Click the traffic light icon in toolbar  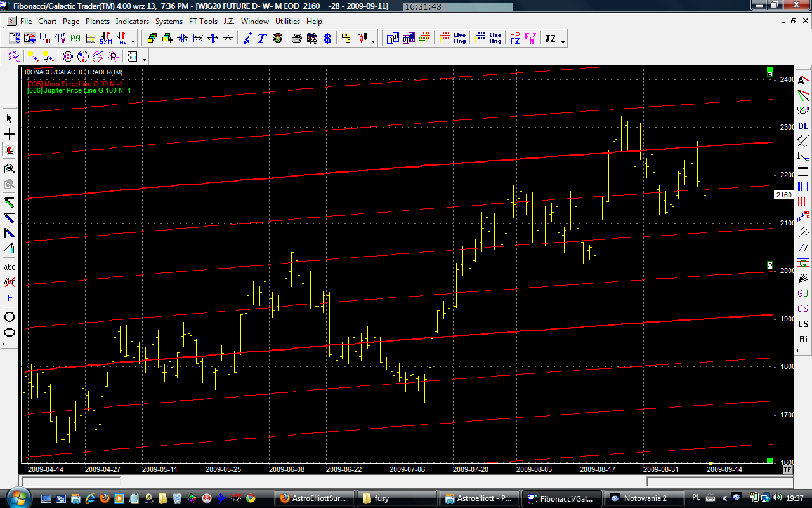point(278,39)
